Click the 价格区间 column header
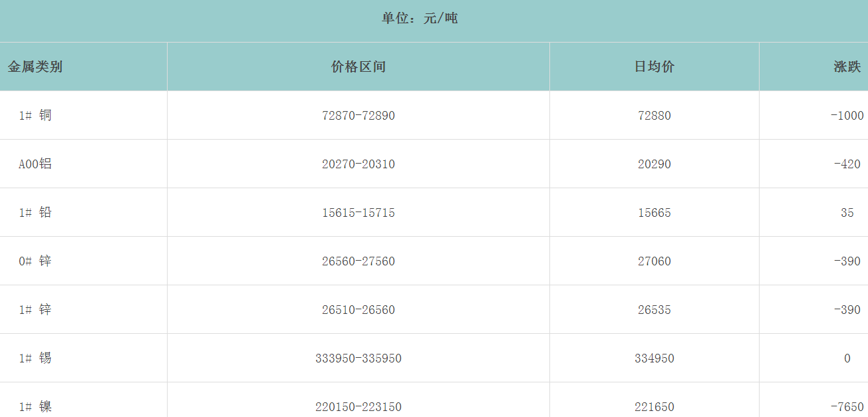Viewport: 868px width, 417px height. tap(358, 67)
